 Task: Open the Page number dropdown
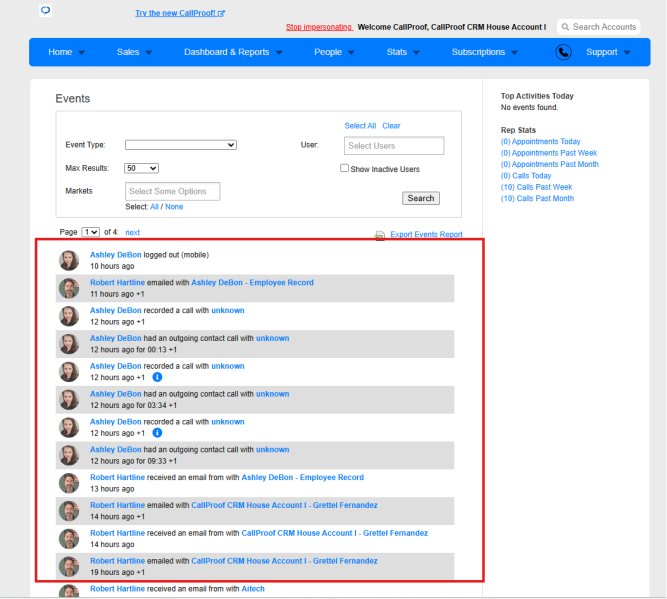91,232
